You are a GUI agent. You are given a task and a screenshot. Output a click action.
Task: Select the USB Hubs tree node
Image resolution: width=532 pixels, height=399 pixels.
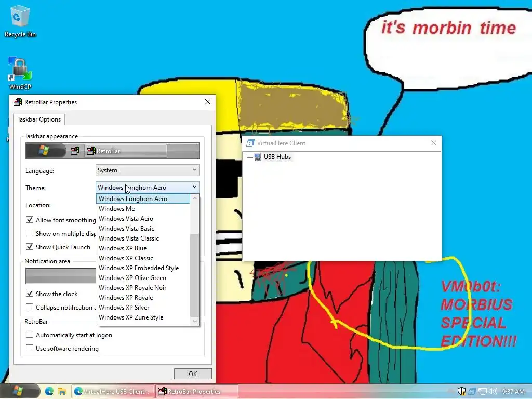pos(277,157)
